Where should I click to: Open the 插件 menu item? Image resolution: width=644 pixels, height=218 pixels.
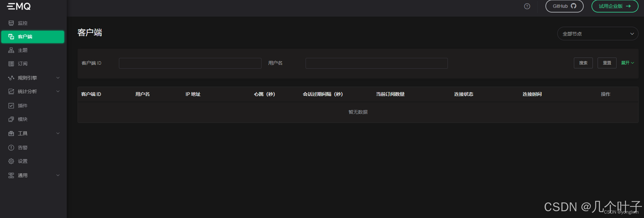(33, 106)
